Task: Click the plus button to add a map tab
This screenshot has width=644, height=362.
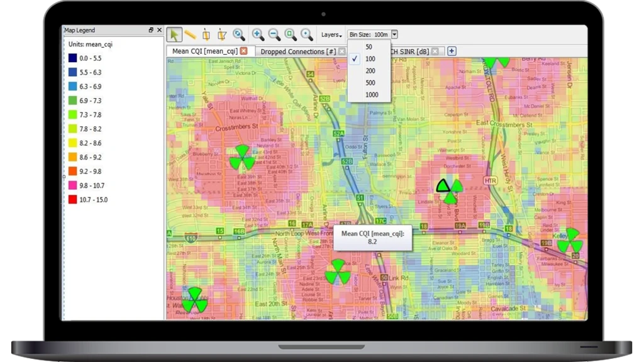Action: click(x=451, y=51)
